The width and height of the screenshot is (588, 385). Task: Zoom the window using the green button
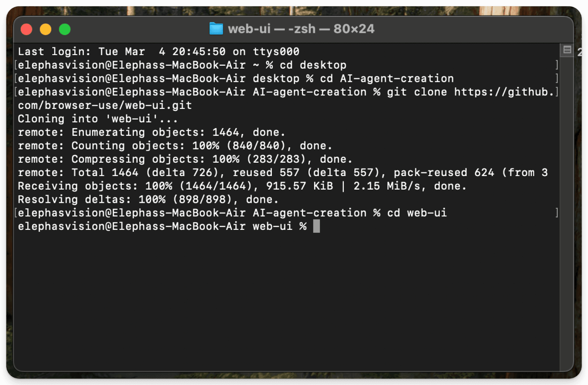65,29
